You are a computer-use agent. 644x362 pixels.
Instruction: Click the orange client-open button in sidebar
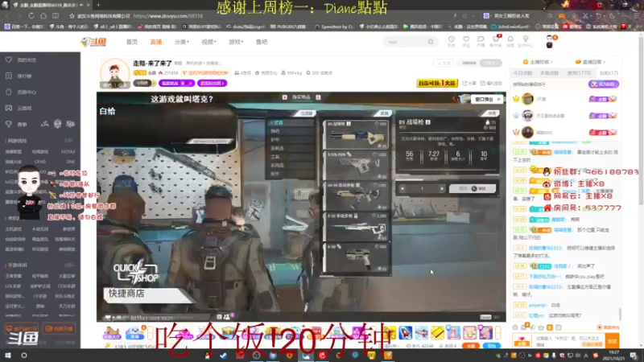click(x=22, y=329)
